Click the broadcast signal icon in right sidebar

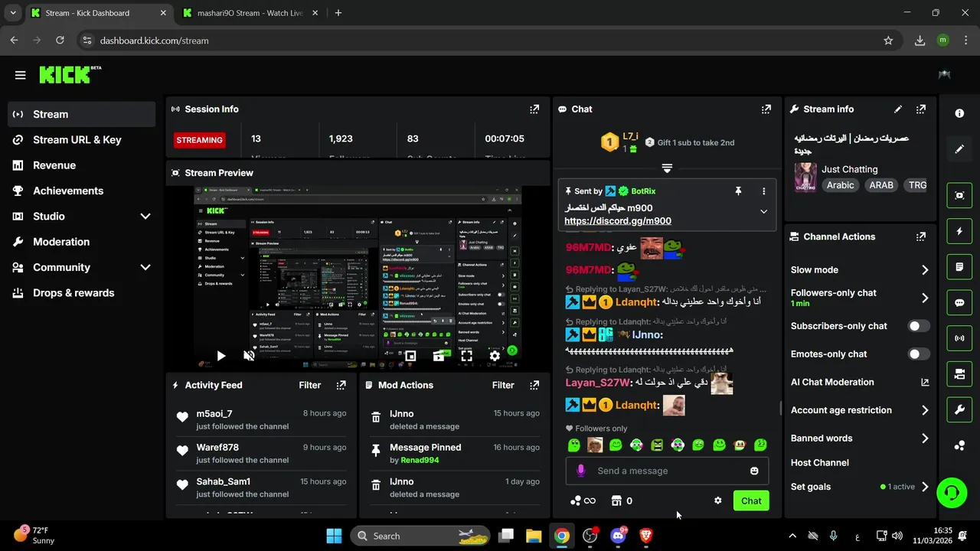click(959, 338)
